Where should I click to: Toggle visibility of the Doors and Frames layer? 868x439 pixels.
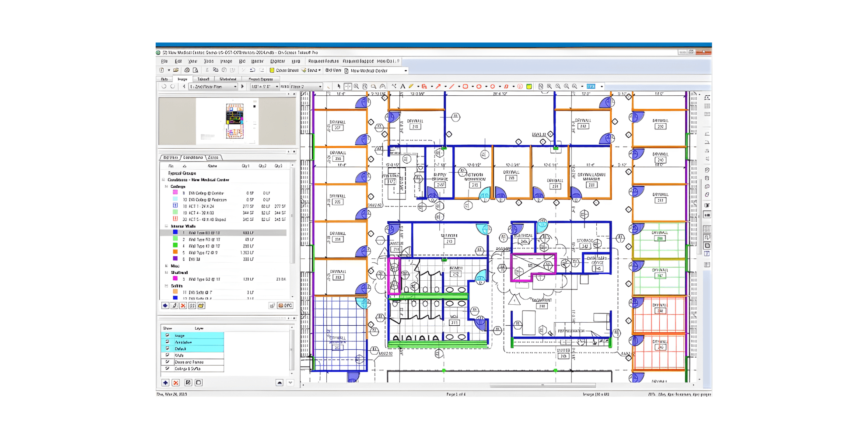[x=167, y=362]
